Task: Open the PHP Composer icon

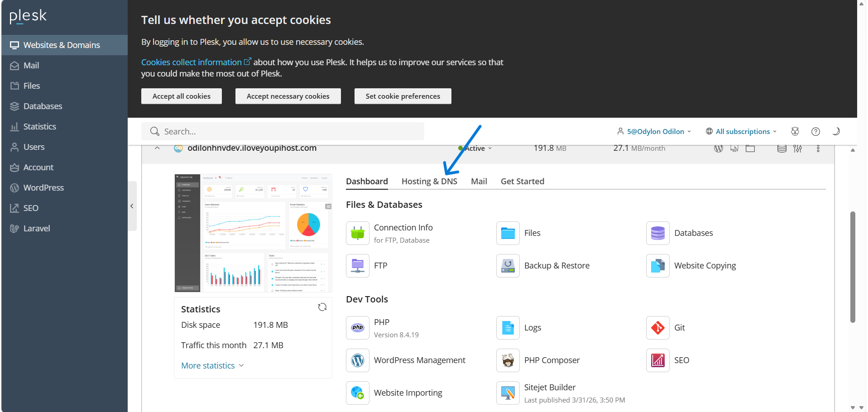Action: 508,360
